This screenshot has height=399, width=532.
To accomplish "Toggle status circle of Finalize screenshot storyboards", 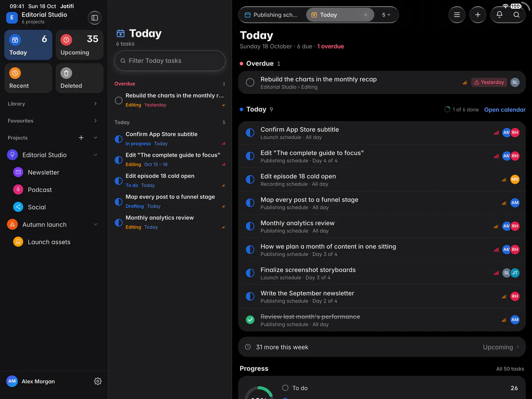I will tap(250, 273).
